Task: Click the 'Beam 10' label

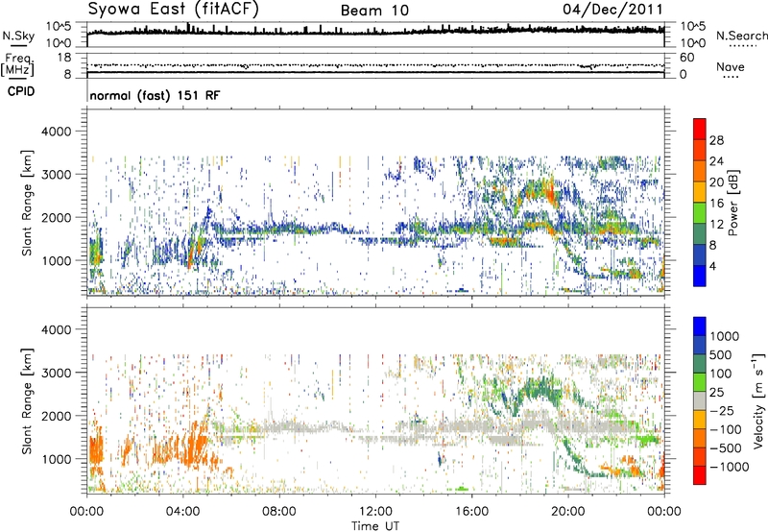Action: tap(374, 11)
